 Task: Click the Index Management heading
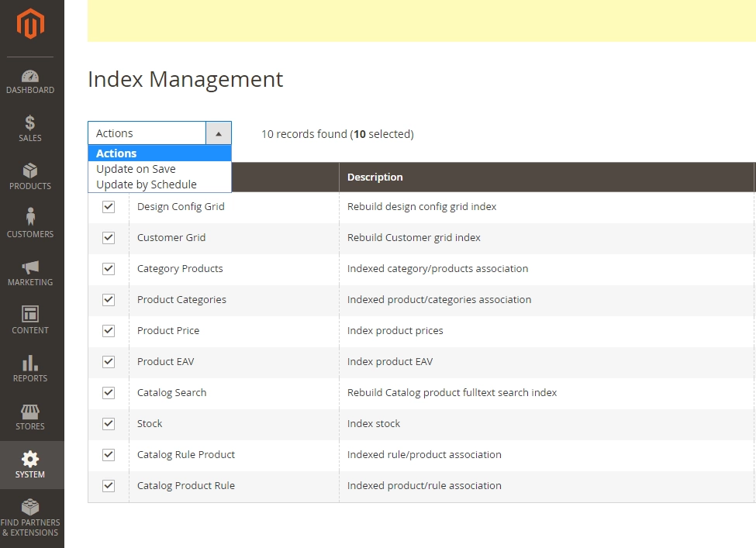tap(185, 79)
